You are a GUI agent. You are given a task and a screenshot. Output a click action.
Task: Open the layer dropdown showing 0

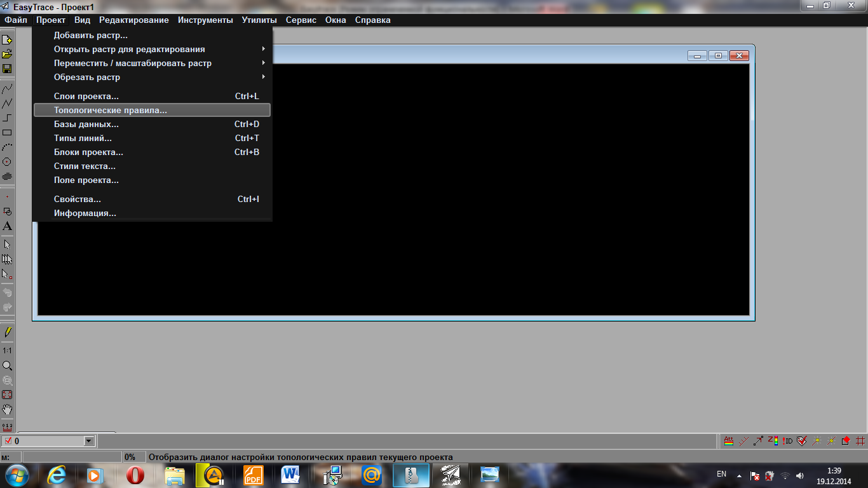point(89,441)
